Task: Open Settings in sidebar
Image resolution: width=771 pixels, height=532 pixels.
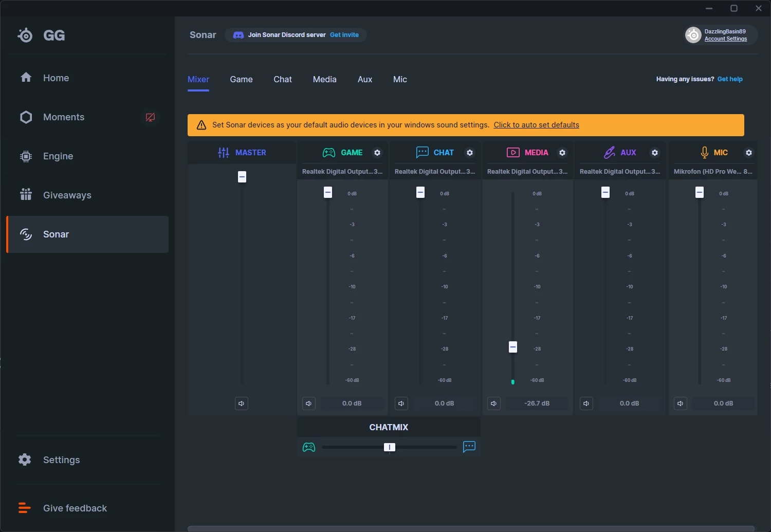Action: 87,460
